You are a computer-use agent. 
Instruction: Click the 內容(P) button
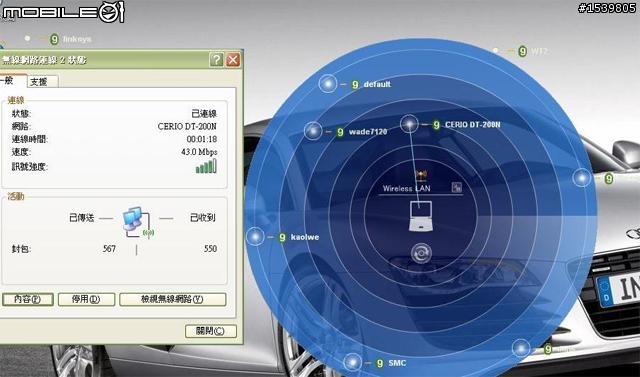[28, 299]
